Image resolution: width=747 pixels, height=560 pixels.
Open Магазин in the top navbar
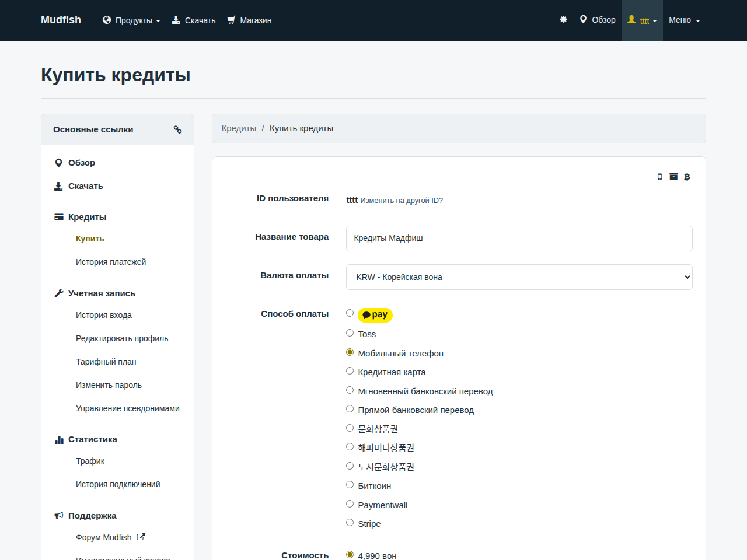pos(249,20)
